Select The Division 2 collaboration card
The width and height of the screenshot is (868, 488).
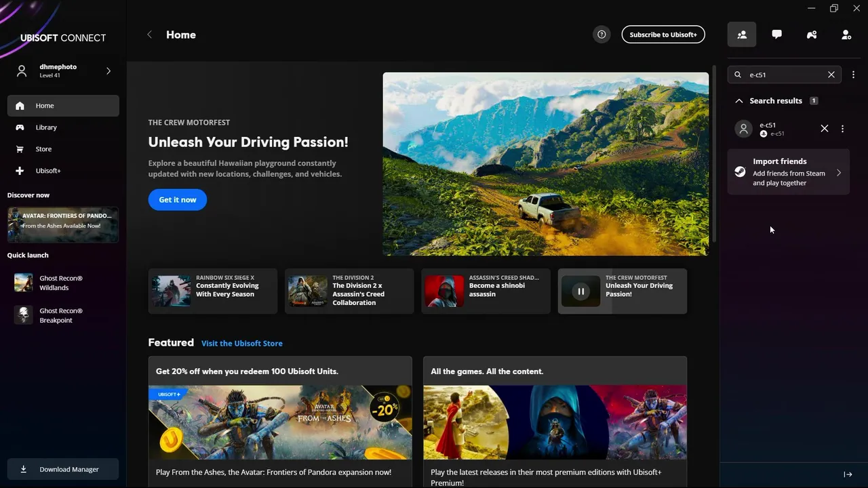click(349, 291)
